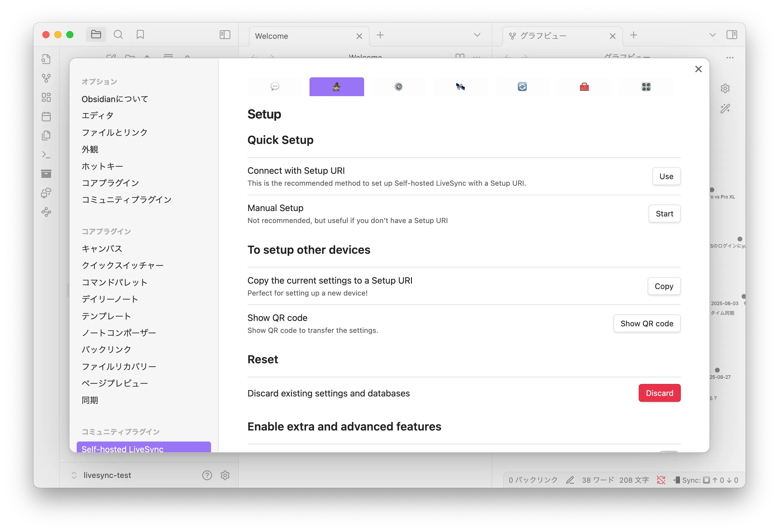Expand the Welcome tab group dropdown chevron
Screen dimensions: 779x532
(477, 35)
